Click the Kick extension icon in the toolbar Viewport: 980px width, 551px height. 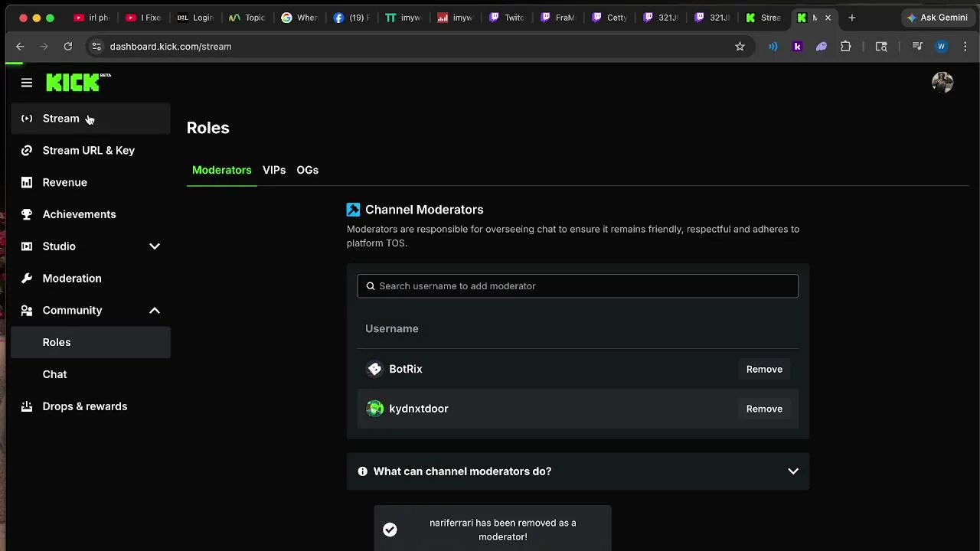pos(797,47)
